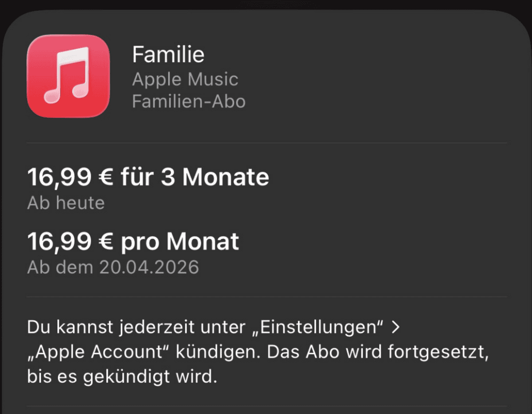Tap the divider below the cancellation notice
The width and height of the screenshot is (532, 414).
point(266,406)
